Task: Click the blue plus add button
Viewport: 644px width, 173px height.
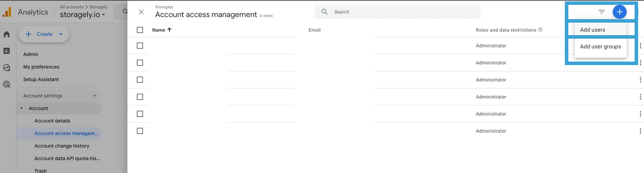Action: coord(620,12)
